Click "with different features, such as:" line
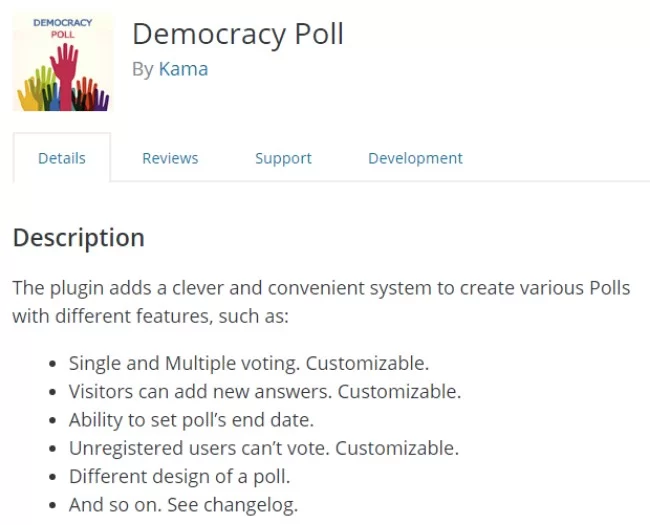The image size is (650, 525). (150, 316)
